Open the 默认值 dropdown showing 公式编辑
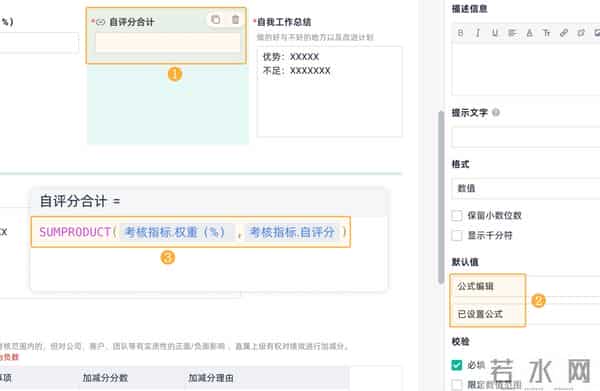The width and height of the screenshot is (600, 391). (x=526, y=286)
